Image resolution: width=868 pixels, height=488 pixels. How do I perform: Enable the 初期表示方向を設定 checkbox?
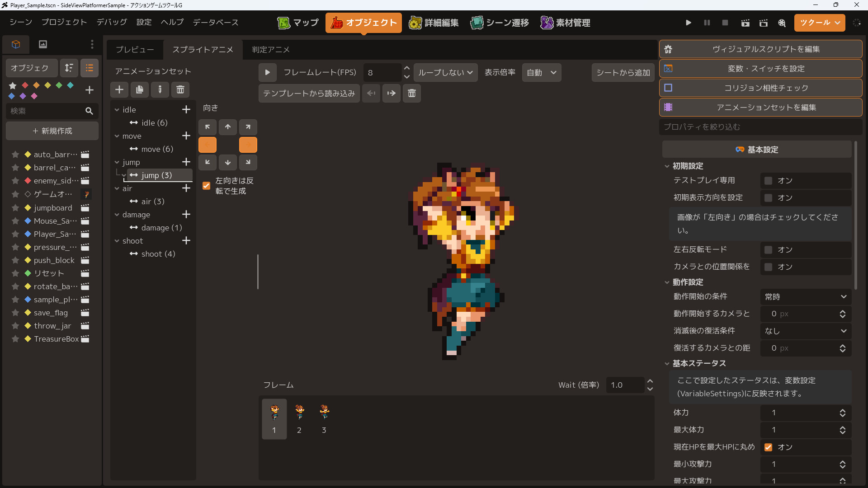click(768, 198)
